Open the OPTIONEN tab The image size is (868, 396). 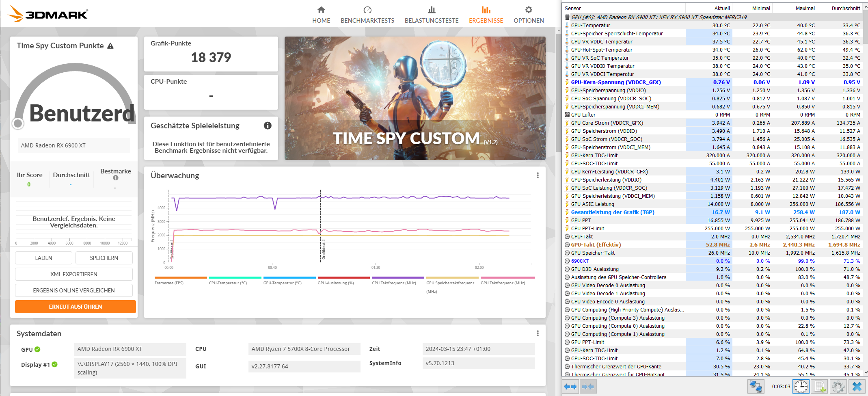point(529,15)
